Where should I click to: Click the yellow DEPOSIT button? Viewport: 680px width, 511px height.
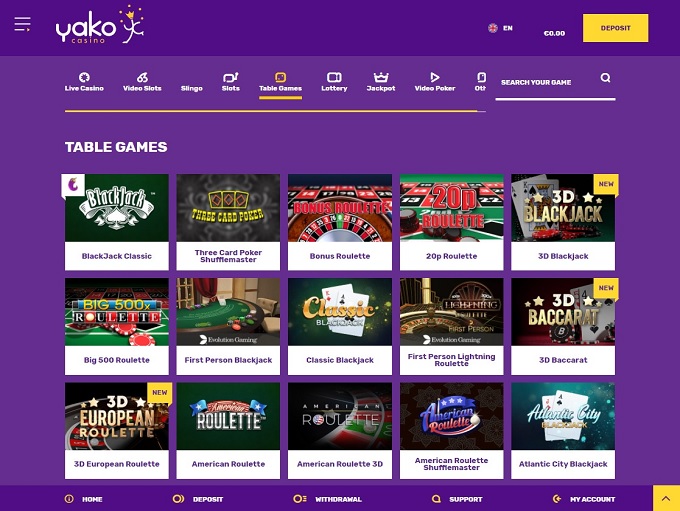click(x=615, y=28)
